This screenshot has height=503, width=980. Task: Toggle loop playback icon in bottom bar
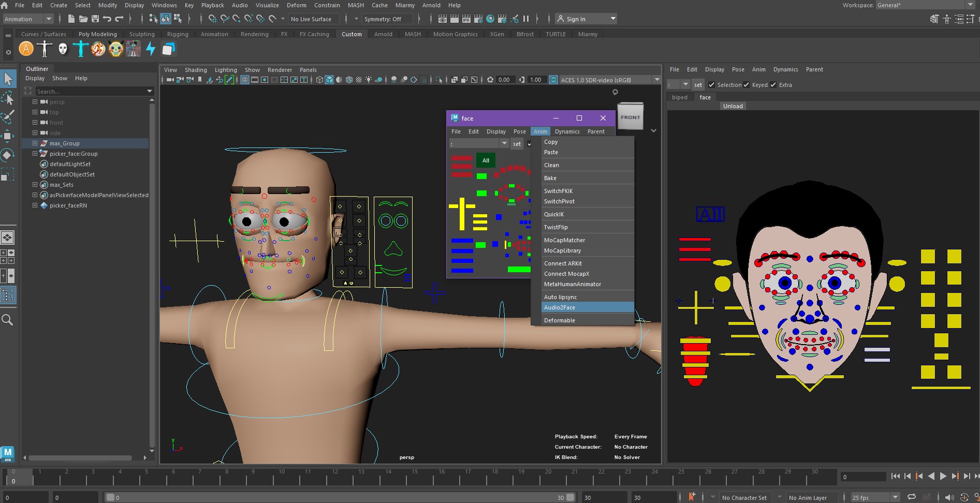click(912, 497)
